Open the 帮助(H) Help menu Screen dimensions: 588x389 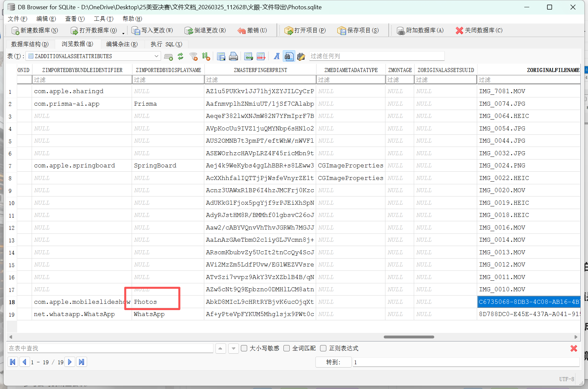coord(132,19)
